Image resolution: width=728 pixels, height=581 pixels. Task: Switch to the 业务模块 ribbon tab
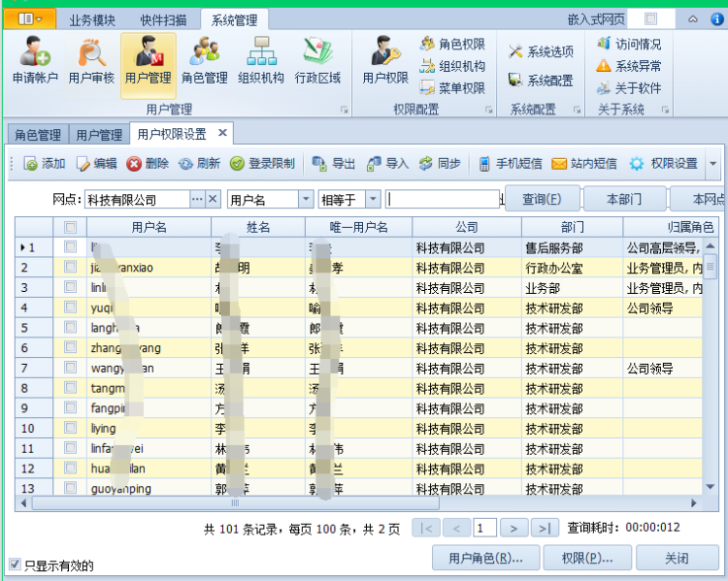coord(92,20)
